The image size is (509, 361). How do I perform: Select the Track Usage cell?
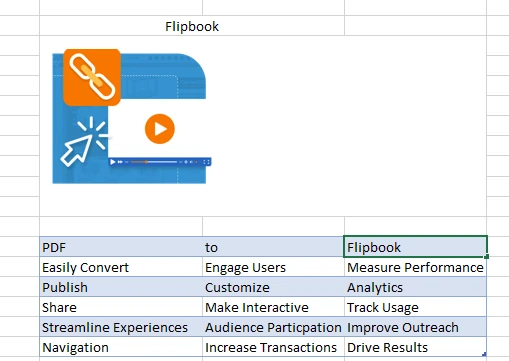415,307
